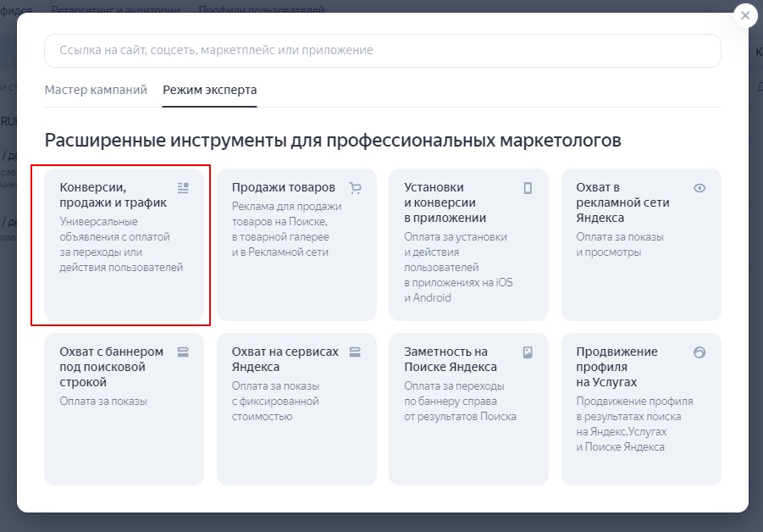Image resolution: width=763 pixels, height=532 pixels.
Task: Select Продвижение профиля на Услугах
Action: (x=641, y=408)
